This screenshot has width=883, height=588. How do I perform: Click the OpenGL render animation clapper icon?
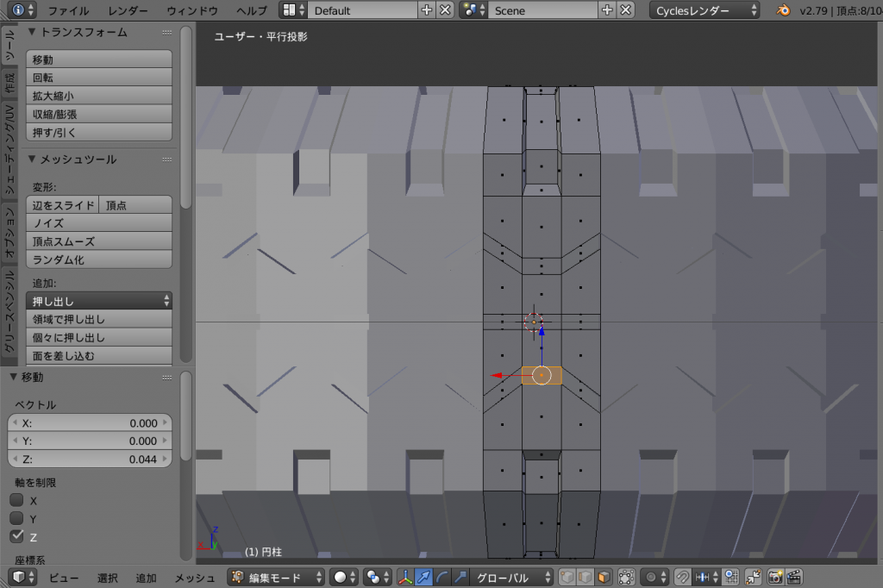tap(794, 578)
